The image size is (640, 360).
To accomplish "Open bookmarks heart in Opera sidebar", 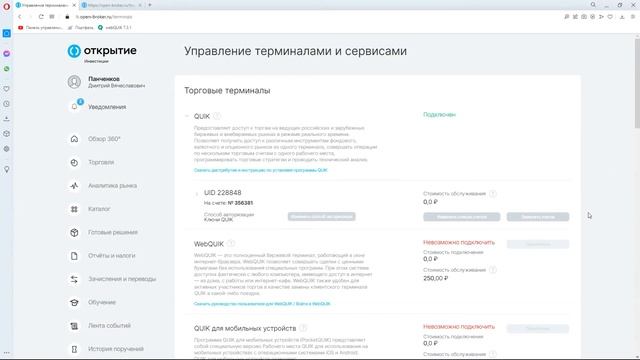I will click(x=7, y=89).
